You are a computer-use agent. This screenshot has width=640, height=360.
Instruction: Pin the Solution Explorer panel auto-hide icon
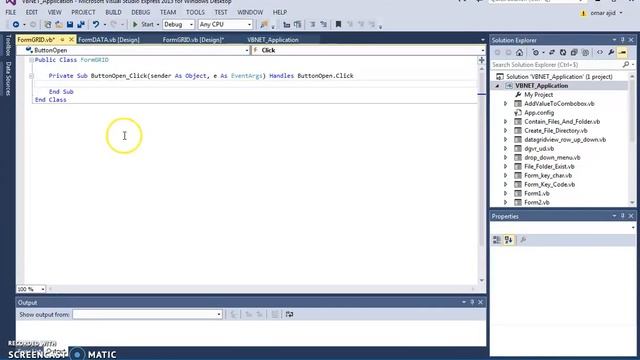(x=622, y=40)
